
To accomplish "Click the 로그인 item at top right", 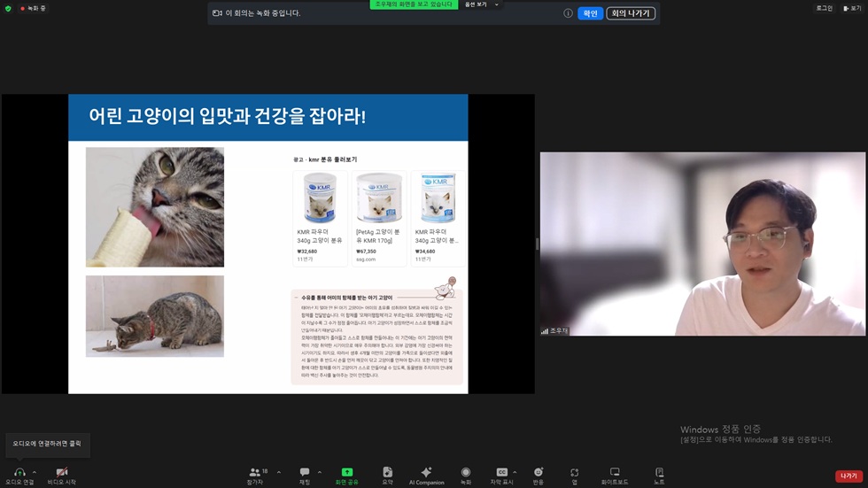I will (825, 8).
